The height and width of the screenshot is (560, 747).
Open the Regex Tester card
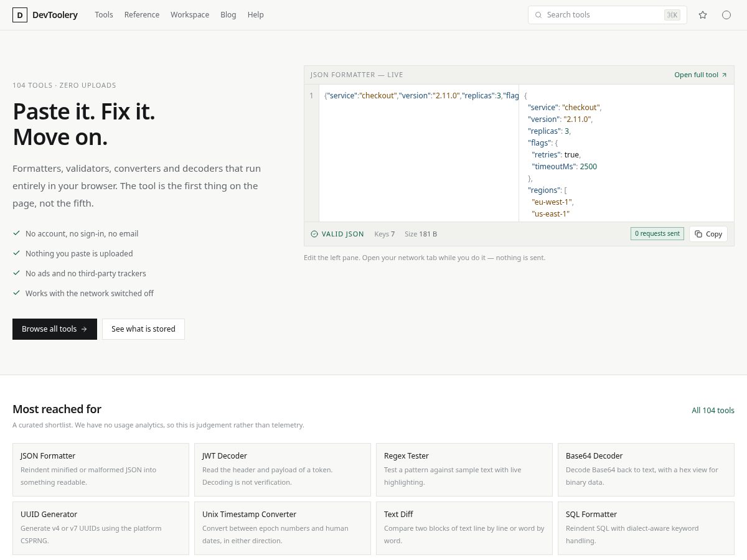tap(464, 470)
